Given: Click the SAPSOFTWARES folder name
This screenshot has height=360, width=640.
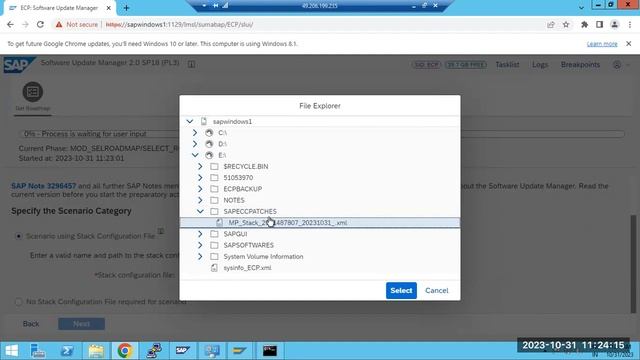Looking at the screenshot, I should pos(248,245).
